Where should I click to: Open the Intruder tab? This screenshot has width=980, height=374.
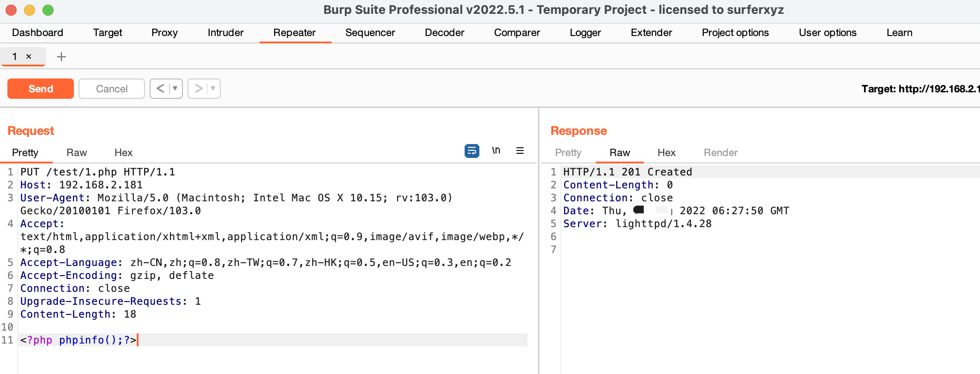click(225, 33)
